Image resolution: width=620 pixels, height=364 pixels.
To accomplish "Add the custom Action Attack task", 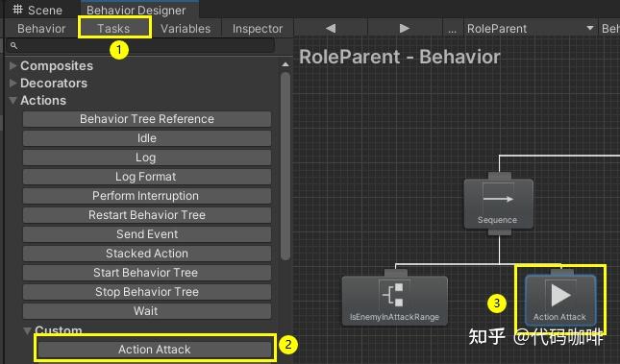I will point(155,350).
